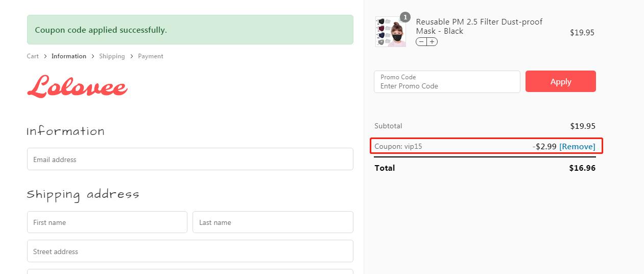Click the chevron before Payment breadcrumb

(131, 56)
